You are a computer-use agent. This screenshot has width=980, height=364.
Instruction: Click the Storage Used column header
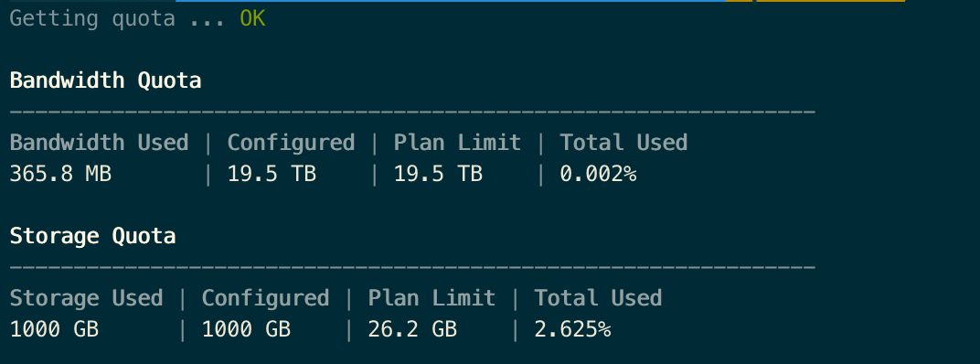[x=86, y=298]
